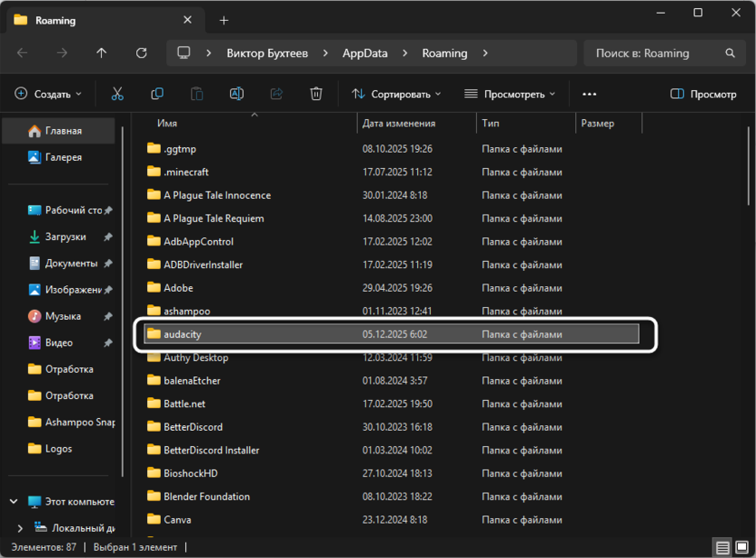Select the Загрузки sidebar item

[65, 236]
